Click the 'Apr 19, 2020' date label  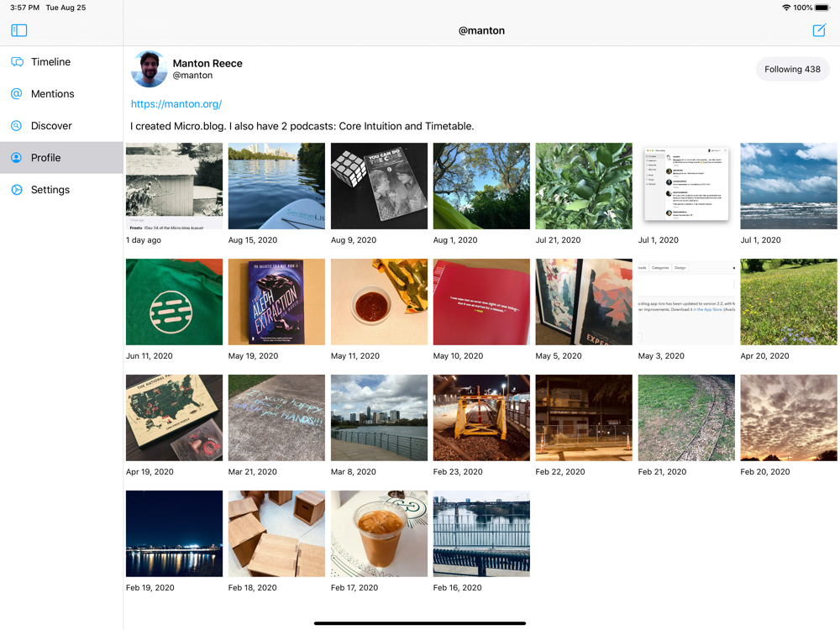[150, 472]
